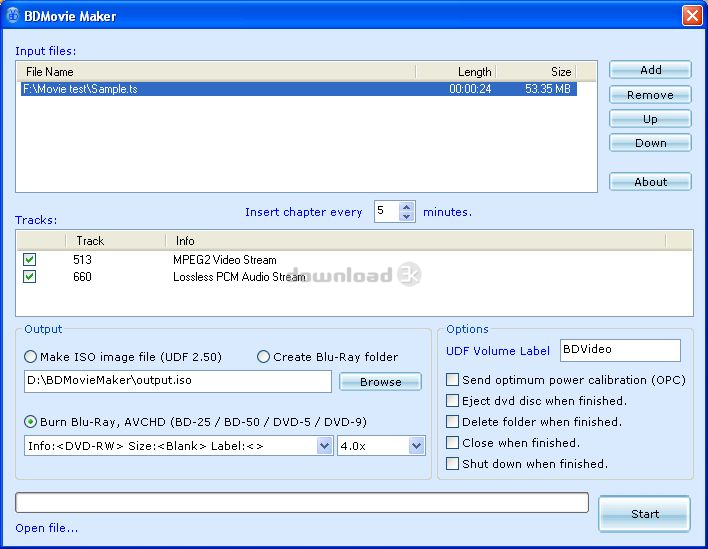Move selected file Up

(650, 119)
